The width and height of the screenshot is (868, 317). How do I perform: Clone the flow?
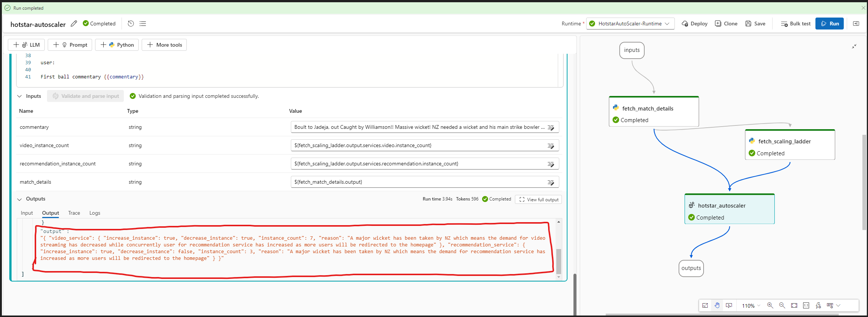coord(726,24)
